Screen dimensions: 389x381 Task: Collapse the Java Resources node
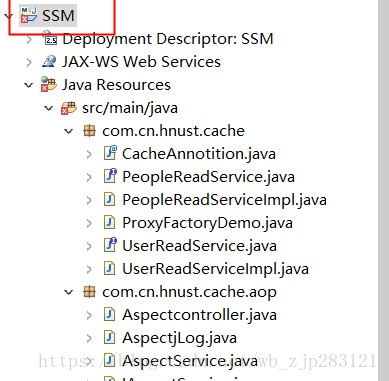click(x=29, y=85)
